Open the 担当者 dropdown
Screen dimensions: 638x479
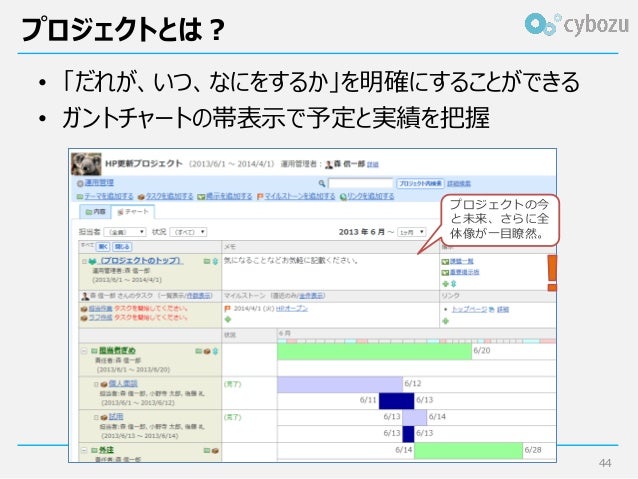click(x=125, y=232)
